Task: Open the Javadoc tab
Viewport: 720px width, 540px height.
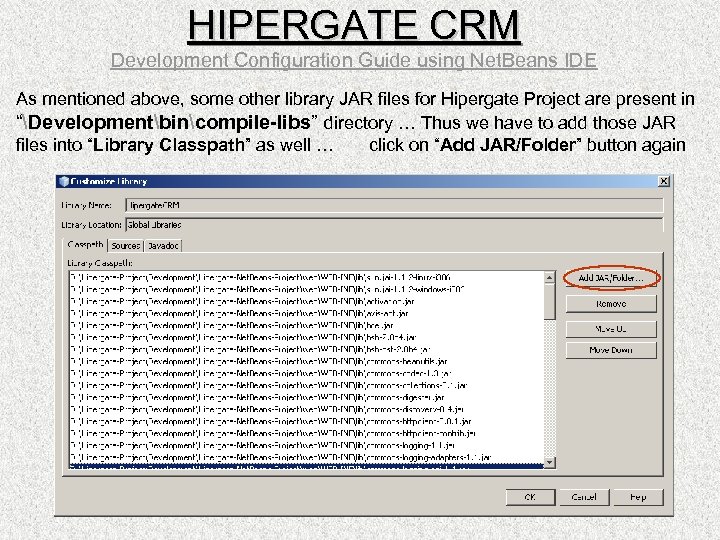Action: click(x=163, y=246)
